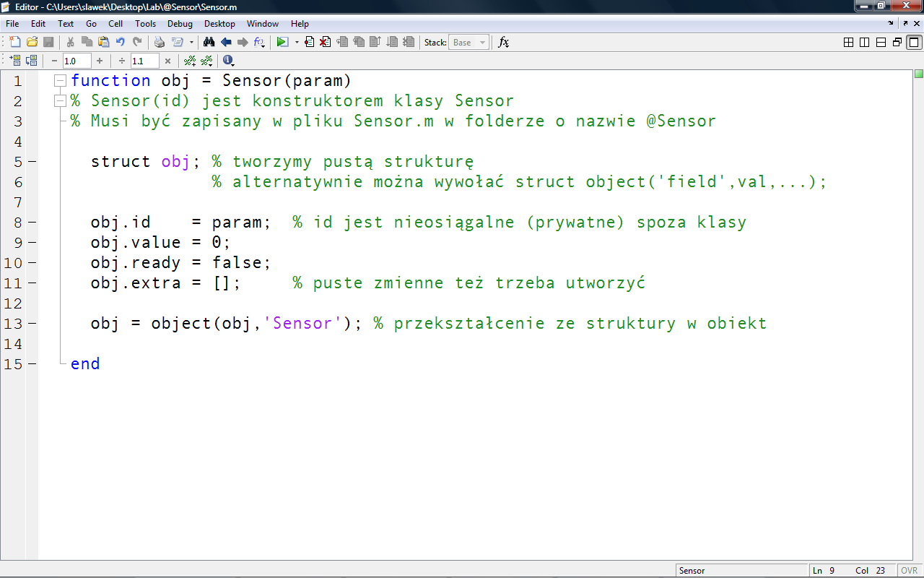Click the grayed-out Step In icon
924x578 pixels.
359,43
